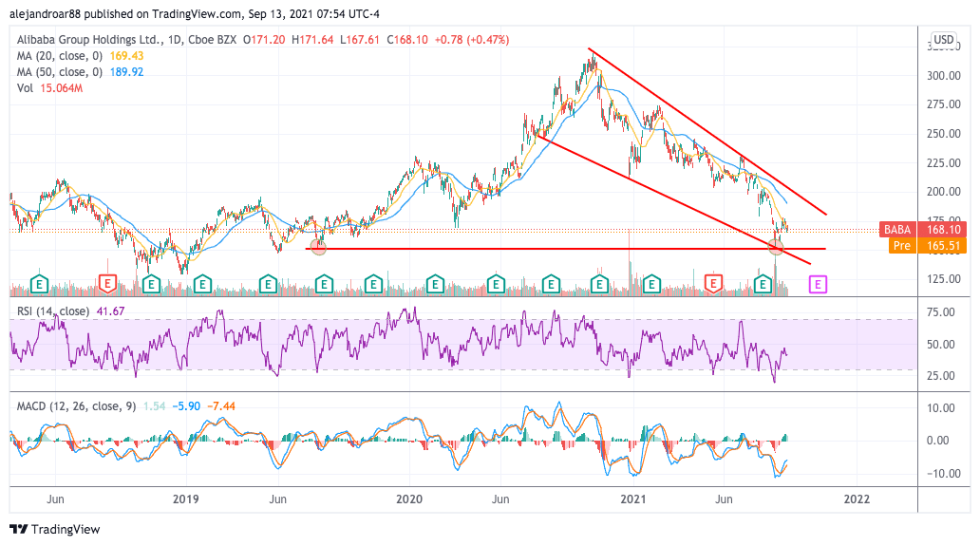Screen dimensions: 980x546
Task: Click the circle marker where the wedge meets support
Action: [x=776, y=248]
